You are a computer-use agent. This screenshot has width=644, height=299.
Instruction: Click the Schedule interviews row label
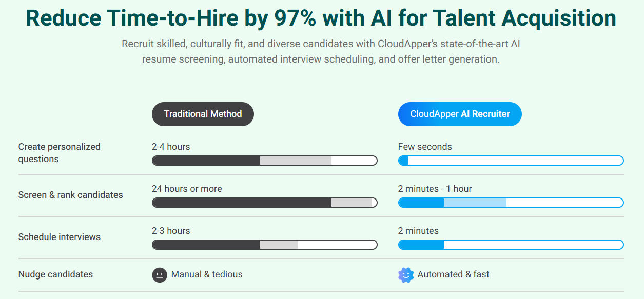pos(60,237)
